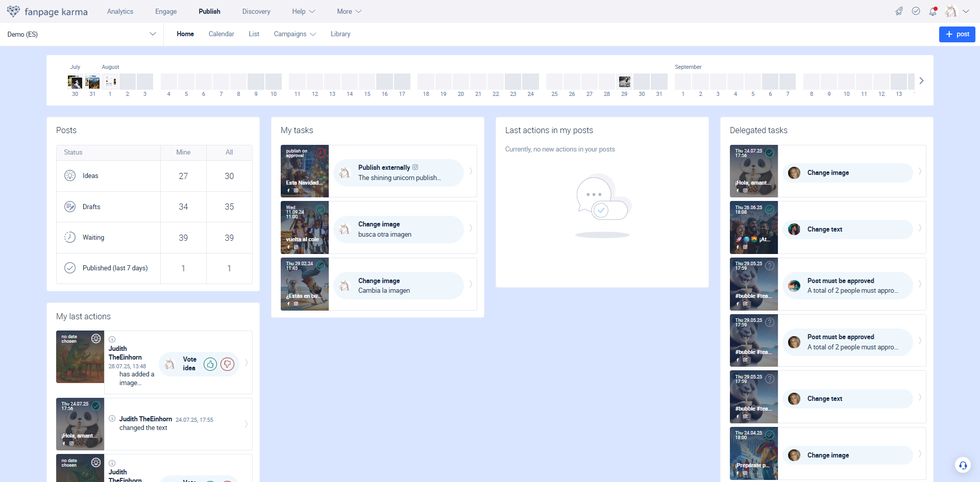Click the + post button
Viewport: 980px width, 482px height.
click(x=957, y=34)
